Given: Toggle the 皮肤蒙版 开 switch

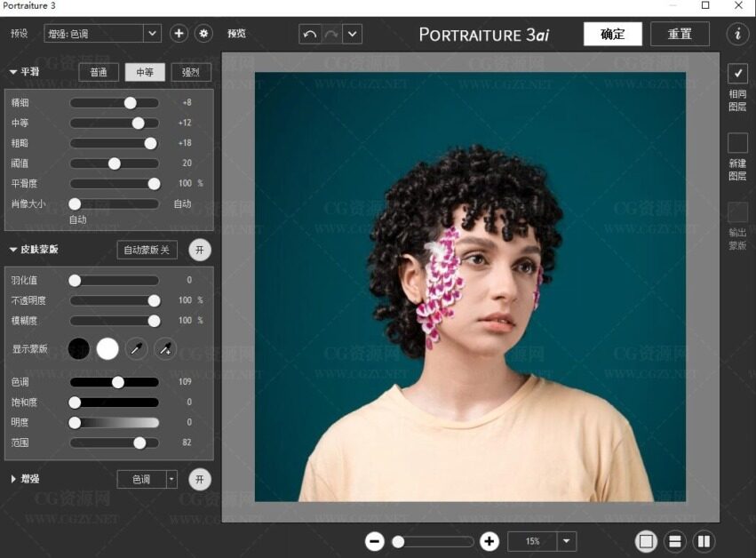Looking at the screenshot, I should [x=200, y=250].
